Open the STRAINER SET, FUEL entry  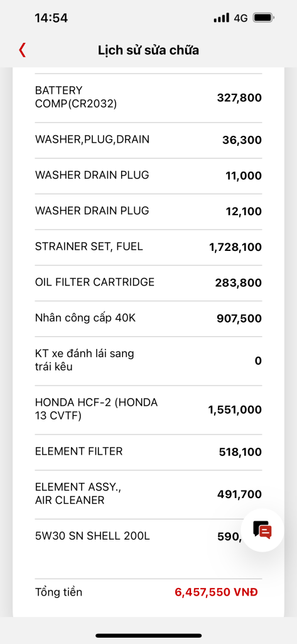pyautogui.click(x=148, y=247)
